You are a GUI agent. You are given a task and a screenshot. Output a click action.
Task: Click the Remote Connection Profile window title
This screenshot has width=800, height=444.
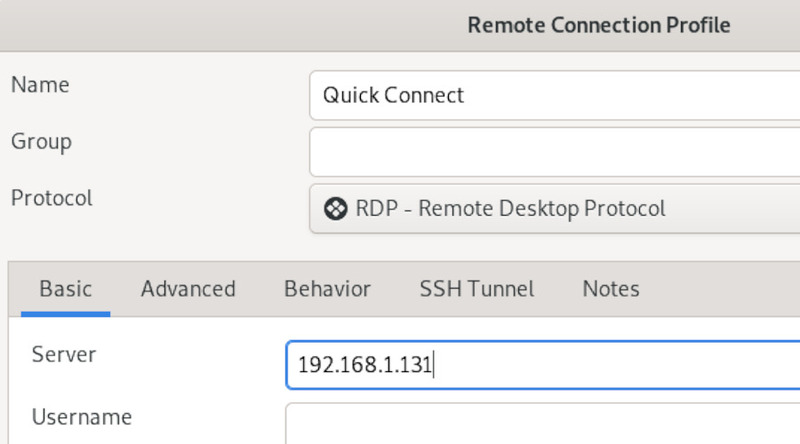coord(598,25)
